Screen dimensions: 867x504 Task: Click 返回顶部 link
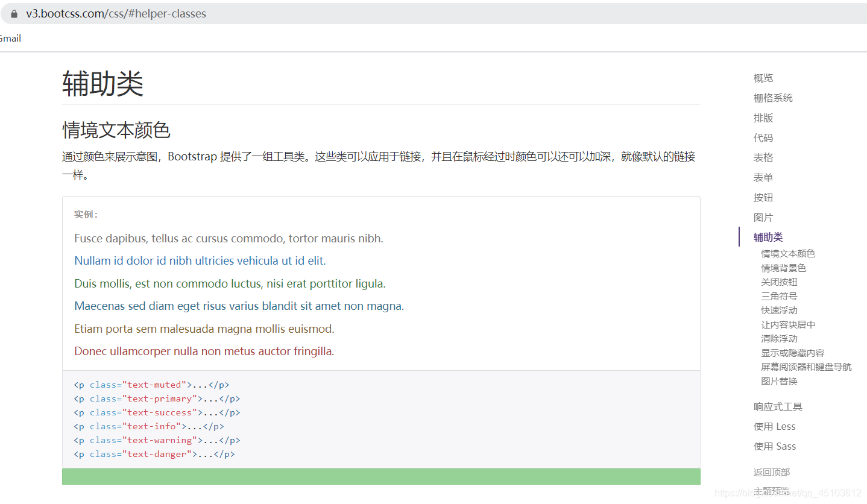[x=772, y=472]
